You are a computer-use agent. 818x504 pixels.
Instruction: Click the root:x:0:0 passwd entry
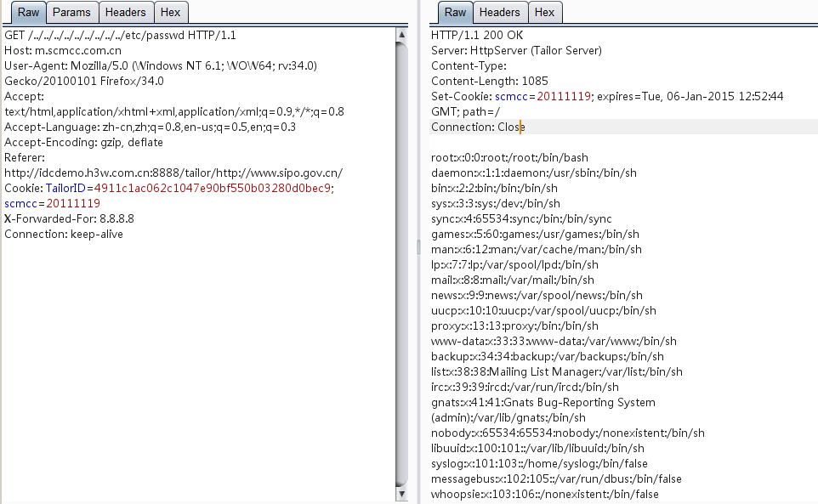click(x=509, y=158)
